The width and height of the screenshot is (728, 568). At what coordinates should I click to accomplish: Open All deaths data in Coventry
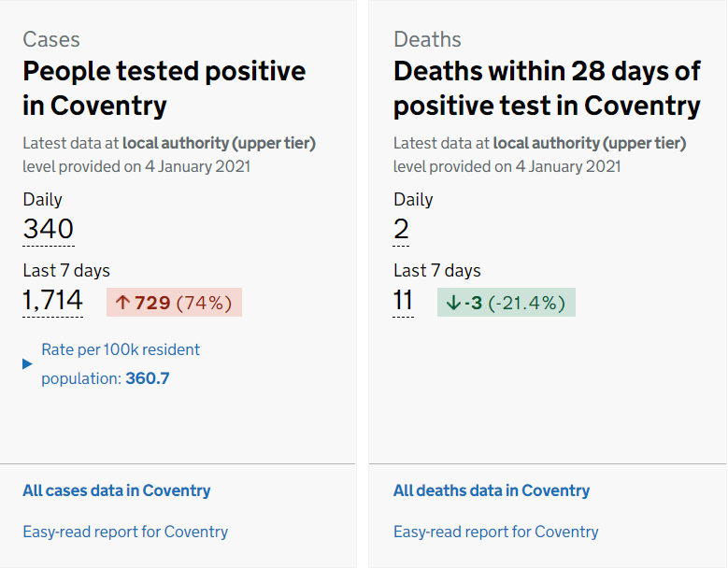pos(492,490)
